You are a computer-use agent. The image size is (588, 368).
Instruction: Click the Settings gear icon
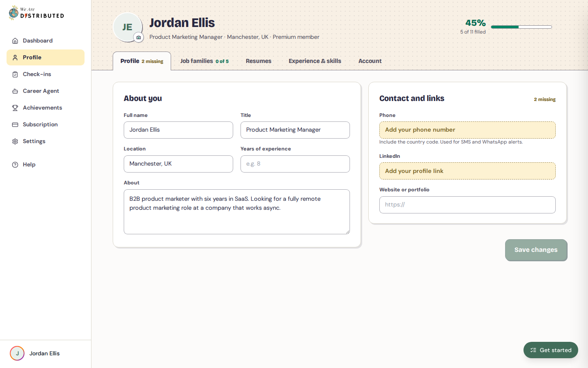coord(15,141)
